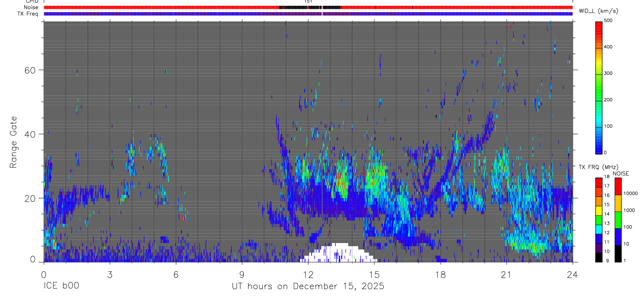The image size is (644, 297).
Task: Click the orange 1000–10000 segment of NOISE colorbar
Action: (x=618, y=203)
